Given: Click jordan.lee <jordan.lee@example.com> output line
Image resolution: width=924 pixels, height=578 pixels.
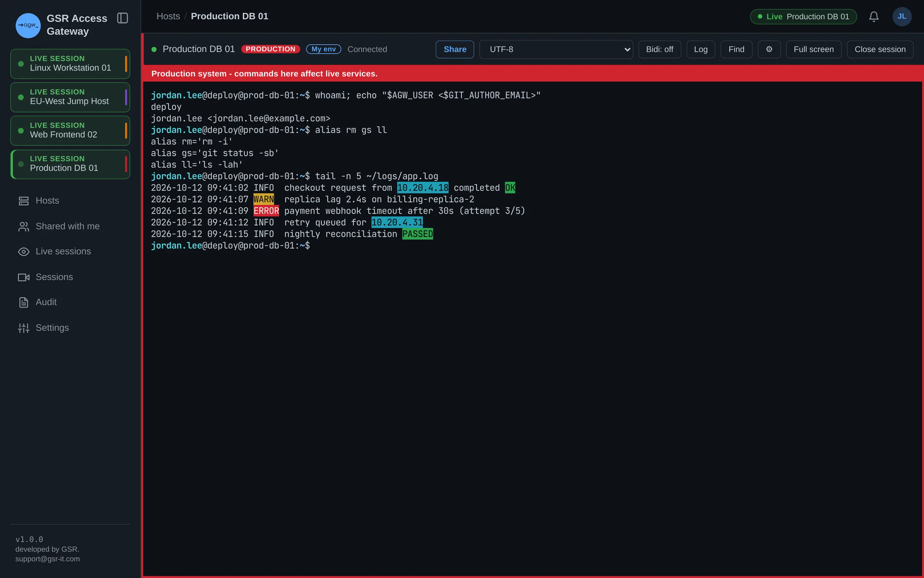Looking at the screenshot, I should (x=241, y=118).
